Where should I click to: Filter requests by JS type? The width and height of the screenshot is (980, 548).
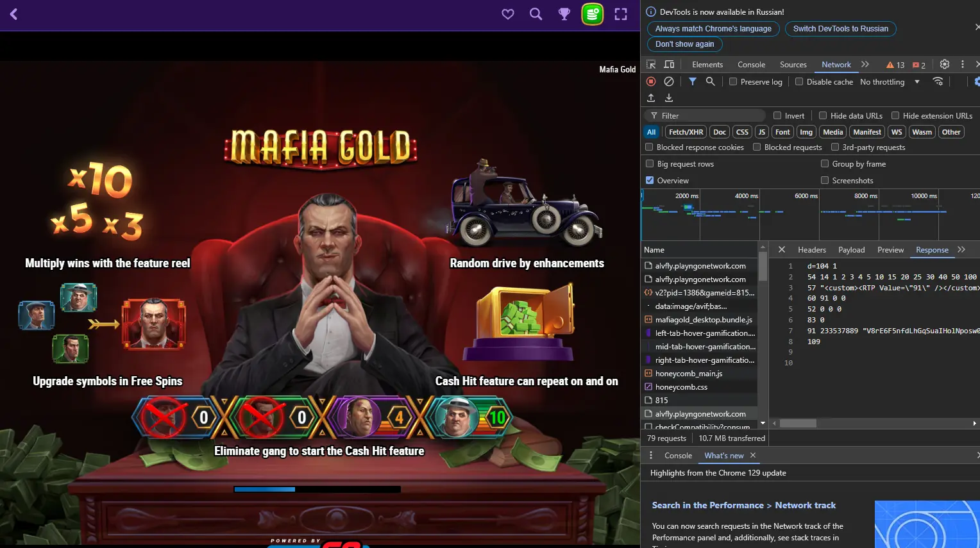pos(761,132)
